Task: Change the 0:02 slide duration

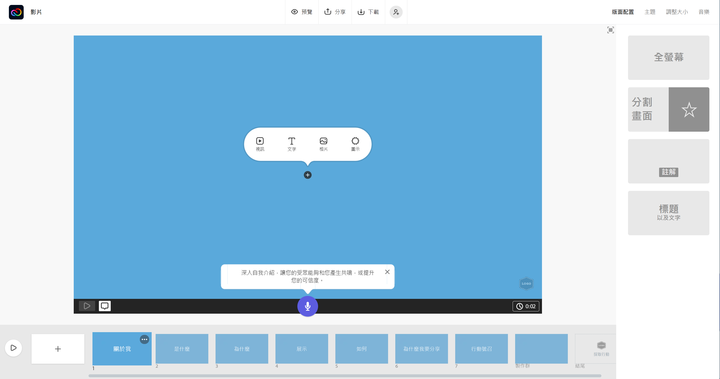Action: [526, 306]
